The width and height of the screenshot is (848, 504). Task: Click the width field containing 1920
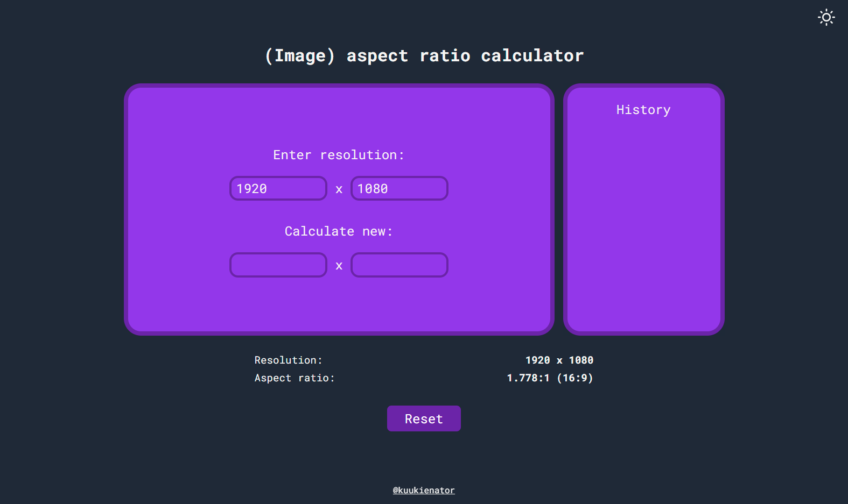(278, 188)
